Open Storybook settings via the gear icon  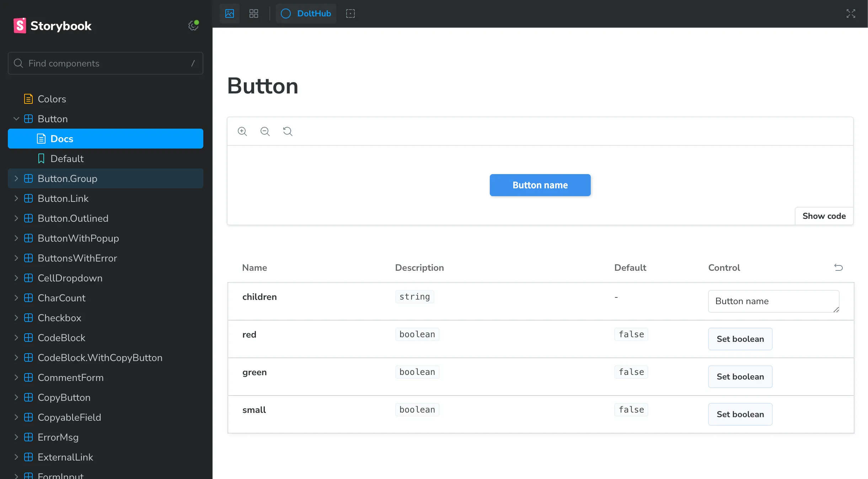click(193, 25)
